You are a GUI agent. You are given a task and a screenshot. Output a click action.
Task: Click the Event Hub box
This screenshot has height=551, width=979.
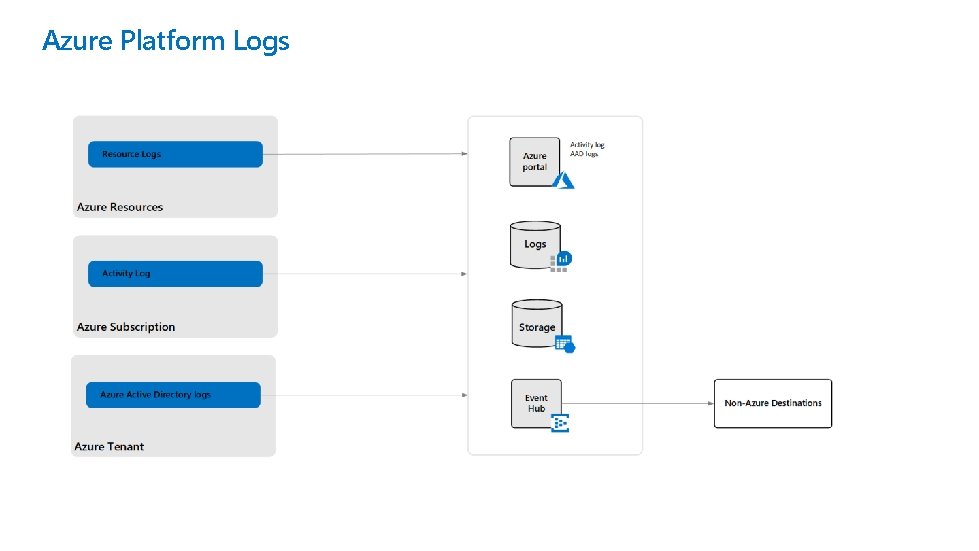pyautogui.click(x=536, y=403)
